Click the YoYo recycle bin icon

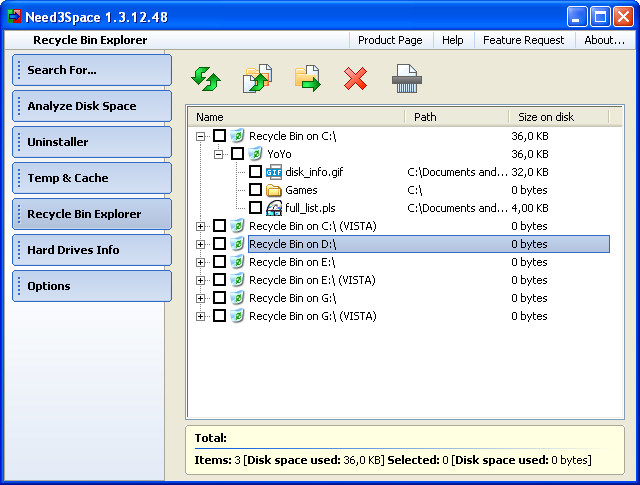tap(255, 154)
